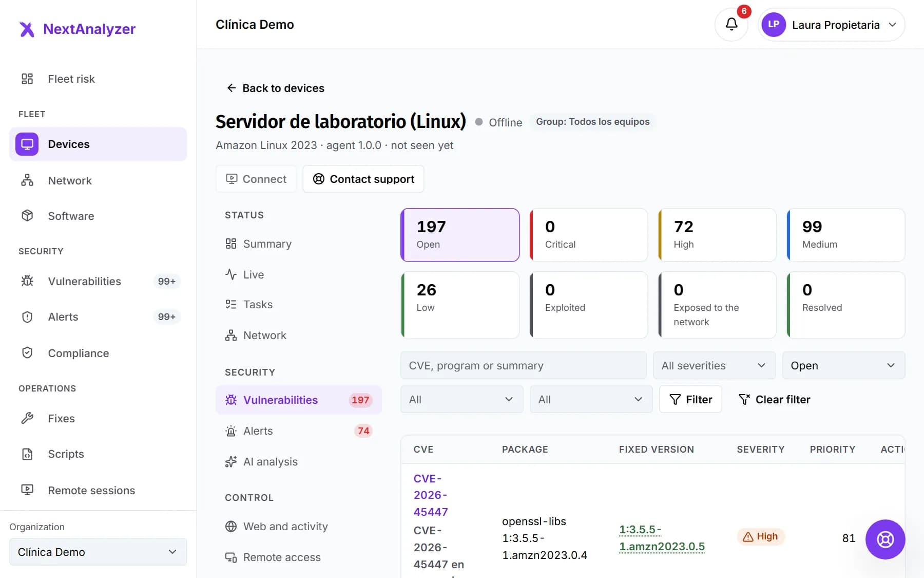The image size is (924, 578).
Task: Open notifications bell with 6 badge
Action: (x=731, y=24)
